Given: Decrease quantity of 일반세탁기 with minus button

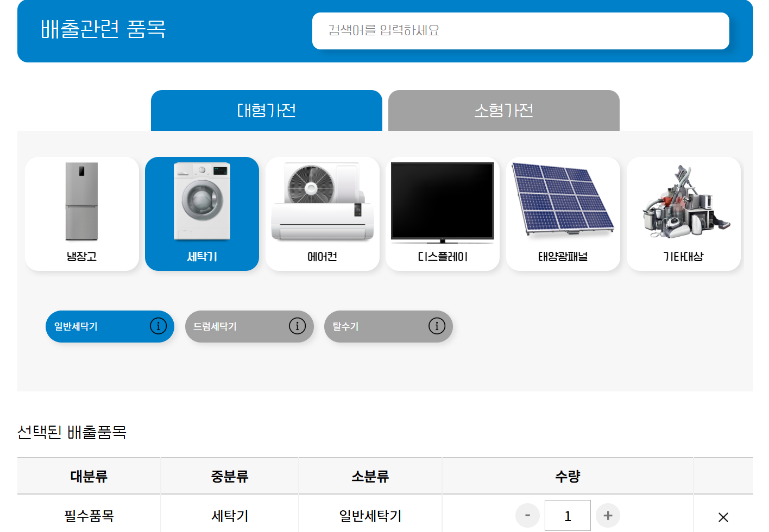Looking at the screenshot, I should [x=526, y=516].
